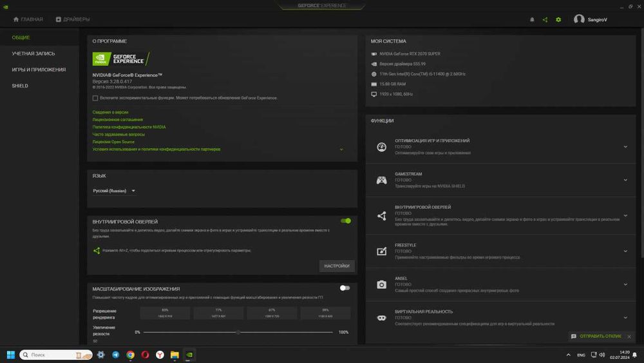Open the share overlay icon in header

point(545,19)
